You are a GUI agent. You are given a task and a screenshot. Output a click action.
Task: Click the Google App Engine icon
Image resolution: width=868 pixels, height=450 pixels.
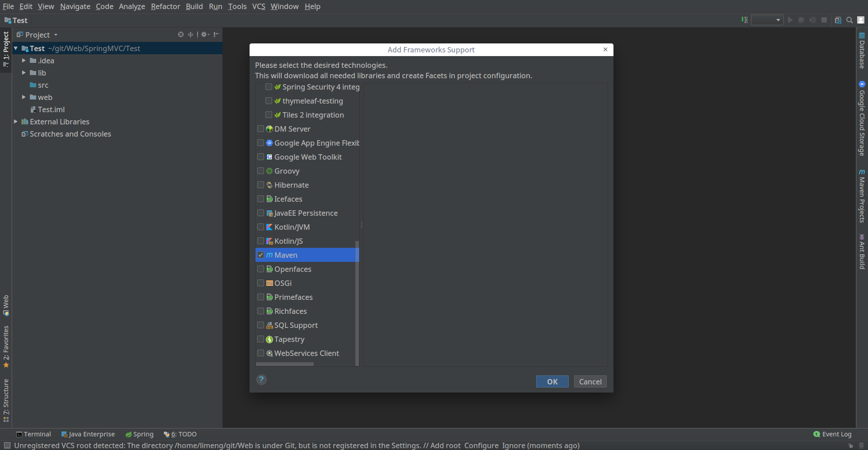269,143
